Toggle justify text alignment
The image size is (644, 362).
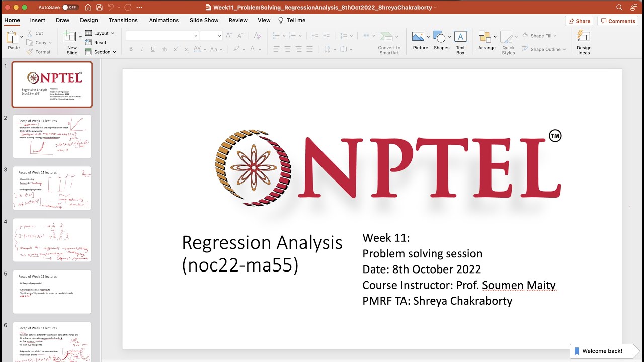(x=309, y=49)
